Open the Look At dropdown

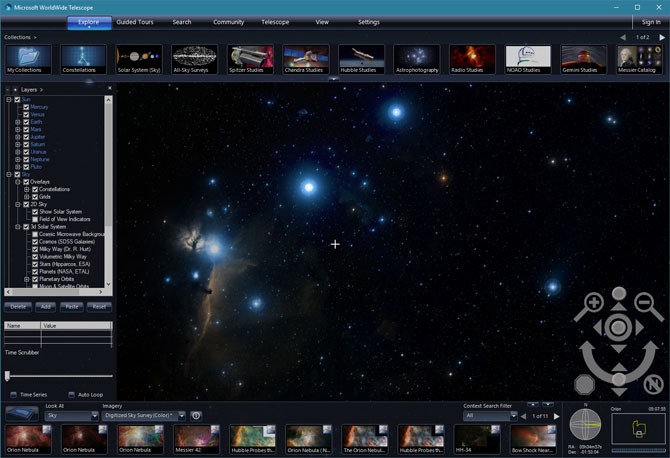coord(72,416)
